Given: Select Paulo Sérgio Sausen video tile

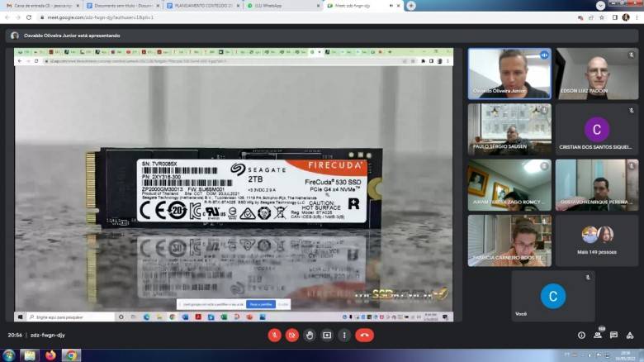Looking at the screenshot, I should [x=509, y=129].
